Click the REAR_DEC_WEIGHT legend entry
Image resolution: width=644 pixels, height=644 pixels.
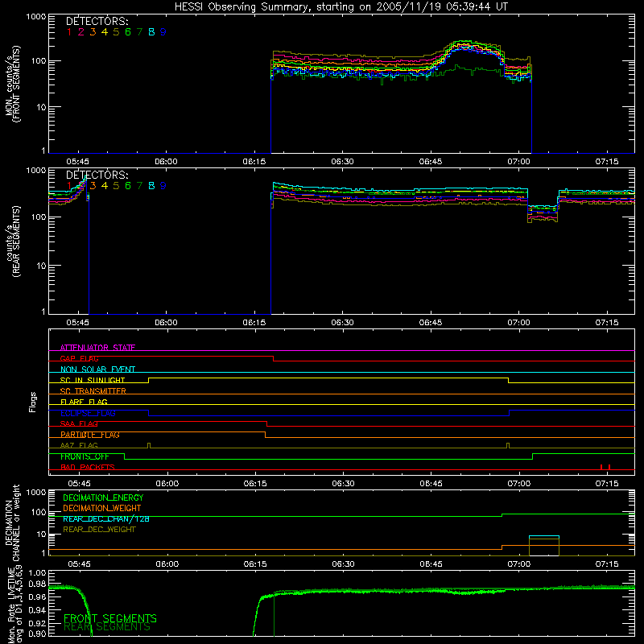[99, 530]
